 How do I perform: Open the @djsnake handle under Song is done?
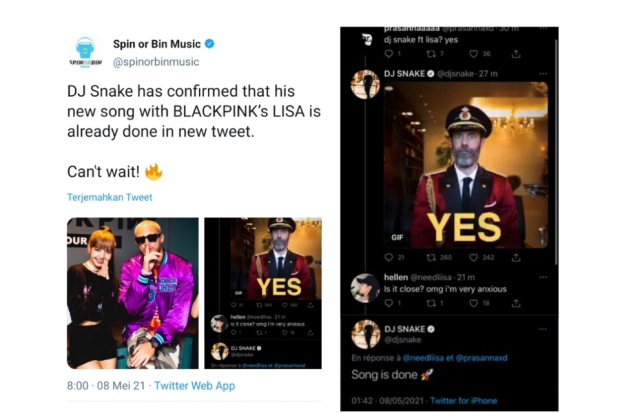[403, 342]
